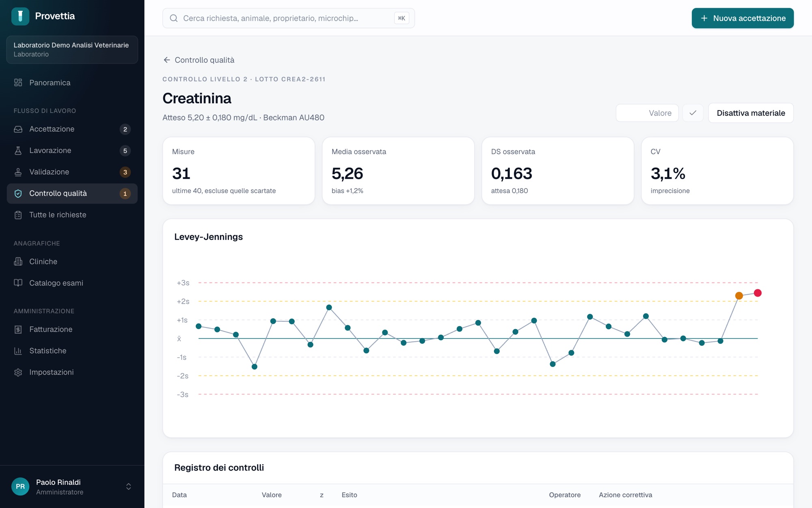Click the Fatturazione receipt icon

click(x=18, y=329)
